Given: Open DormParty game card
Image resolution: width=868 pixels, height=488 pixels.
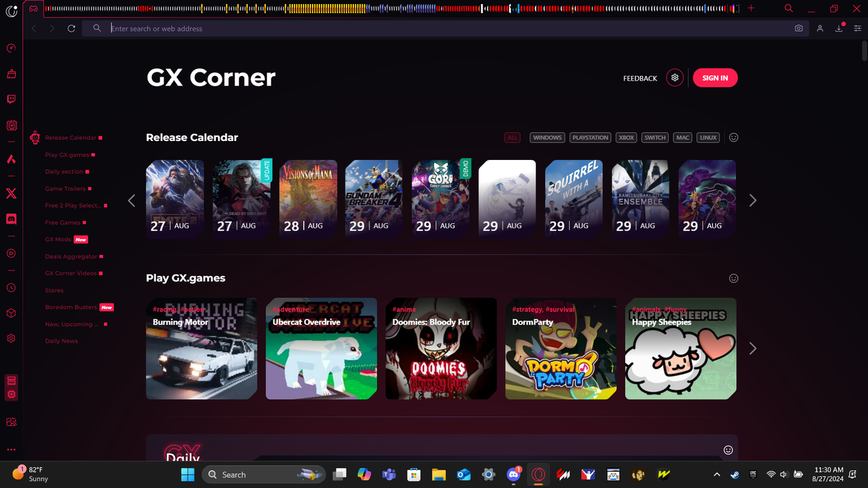Looking at the screenshot, I should [x=561, y=348].
